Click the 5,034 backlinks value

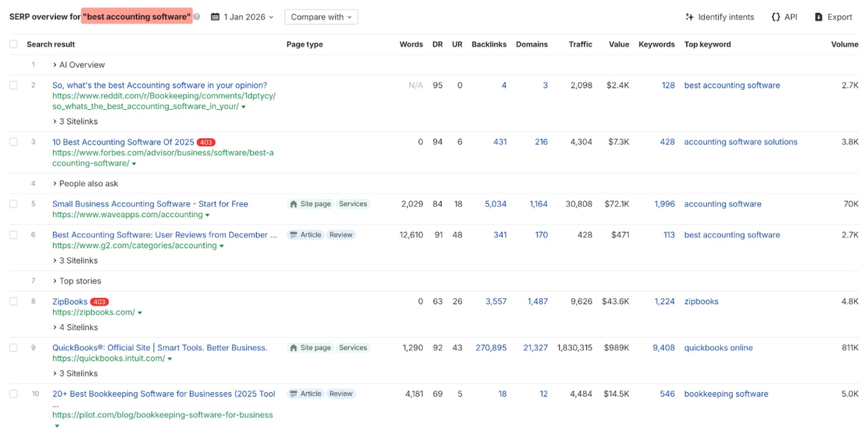point(496,204)
